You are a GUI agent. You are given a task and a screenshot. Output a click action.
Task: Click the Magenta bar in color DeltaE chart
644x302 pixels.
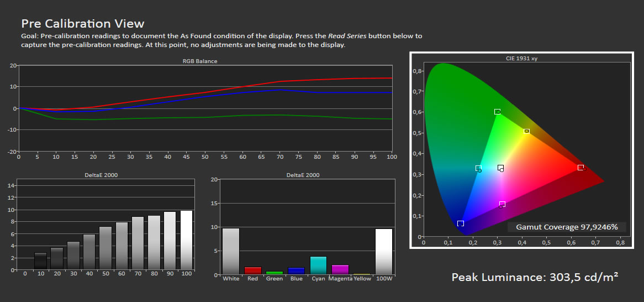click(340, 269)
